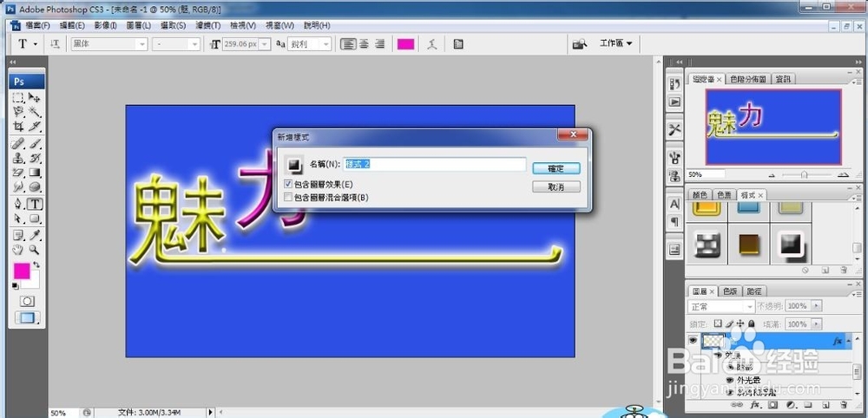The height and width of the screenshot is (418, 868).
Task: Toggle the Include Layer Effects checkbox
Action: pyautogui.click(x=288, y=184)
